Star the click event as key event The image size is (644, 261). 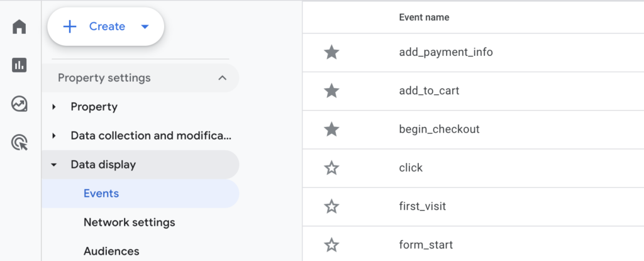pyautogui.click(x=331, y=168)
